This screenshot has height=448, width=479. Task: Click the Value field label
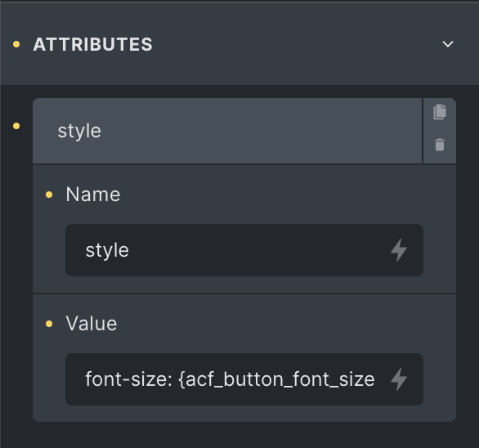point(92,324)
